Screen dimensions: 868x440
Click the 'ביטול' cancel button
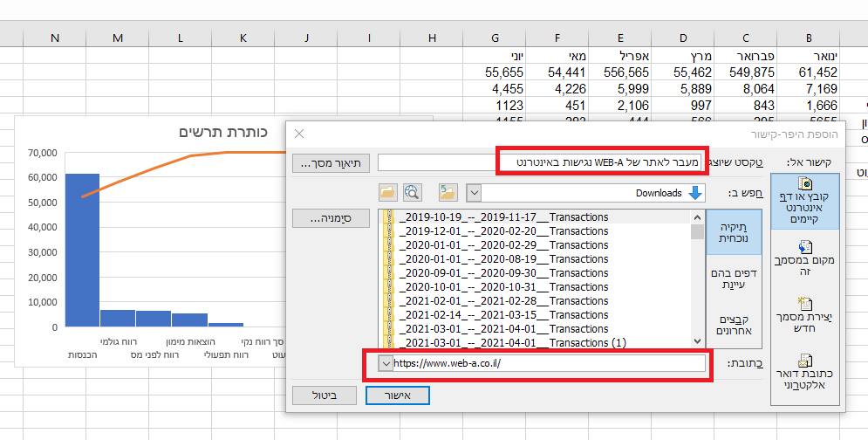tap(325, 395)
